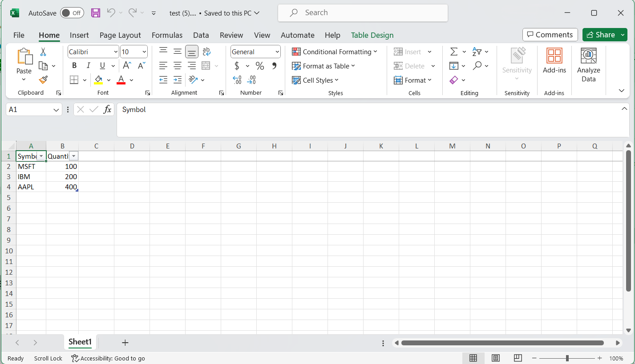This screenshot has width=635, height=364.
Task: Click the Comma Style icon
Action: tap(275, 65)
